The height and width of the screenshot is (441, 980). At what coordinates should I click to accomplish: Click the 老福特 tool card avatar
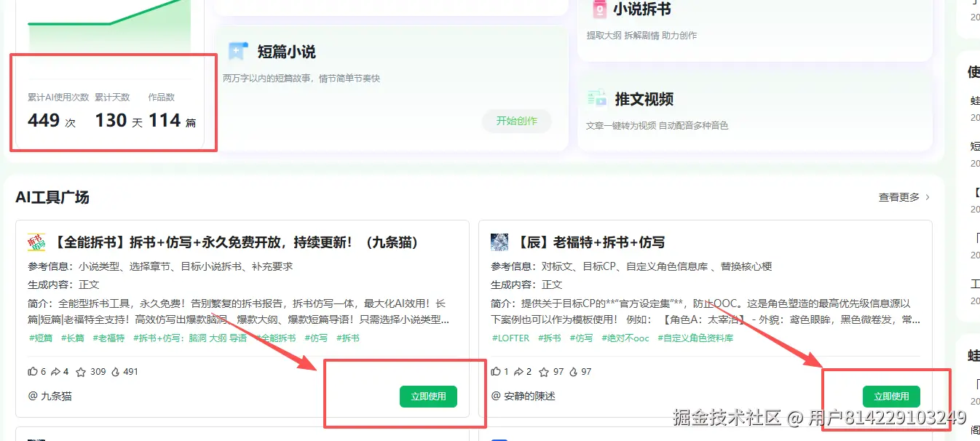499,242
